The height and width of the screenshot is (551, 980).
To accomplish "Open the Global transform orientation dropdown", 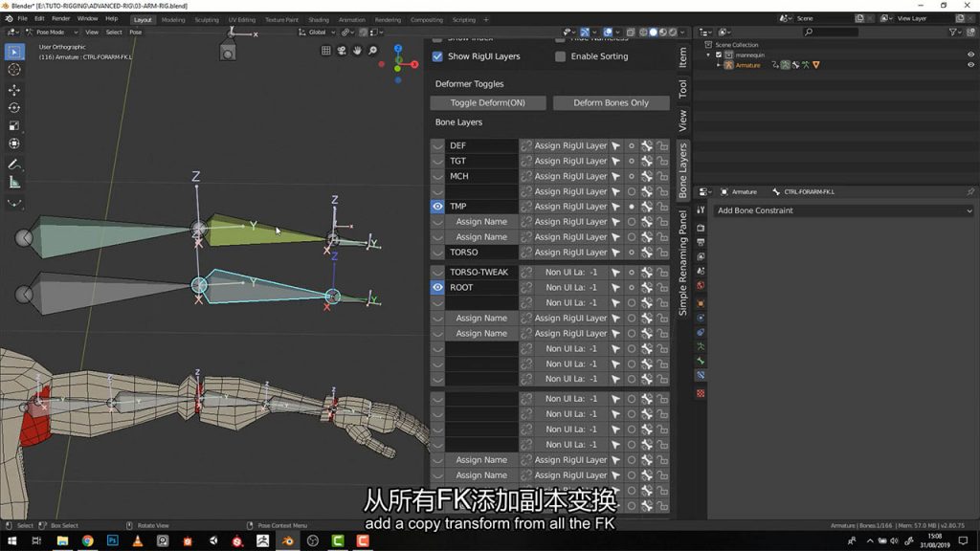I will coord(317,32).
